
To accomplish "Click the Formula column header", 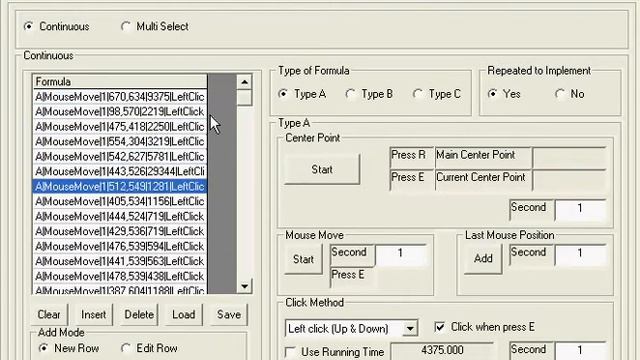I will click(x=120, y=82).
